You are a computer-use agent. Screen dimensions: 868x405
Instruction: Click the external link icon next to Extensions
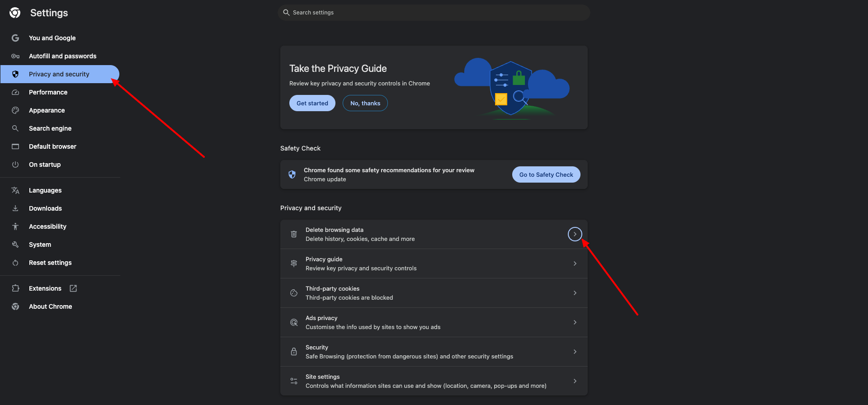(73, 288)
